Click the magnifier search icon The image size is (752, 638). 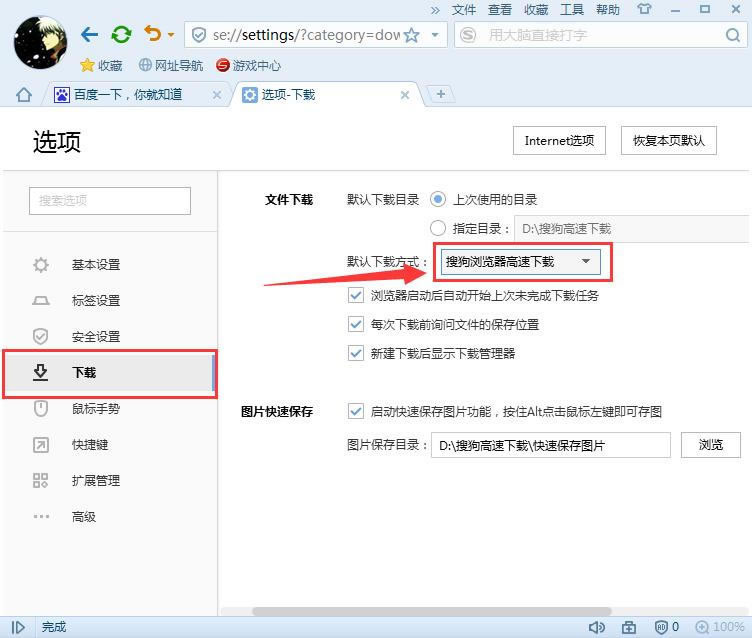[x=733, y=35]
